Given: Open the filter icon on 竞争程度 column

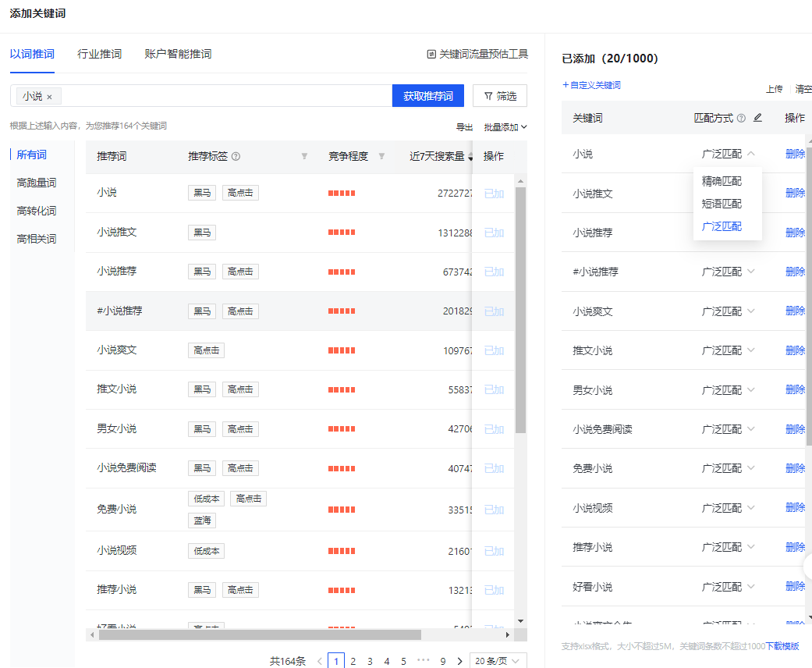Looking at the screenshot, I should pyautogui.click(x=381, y=155).
